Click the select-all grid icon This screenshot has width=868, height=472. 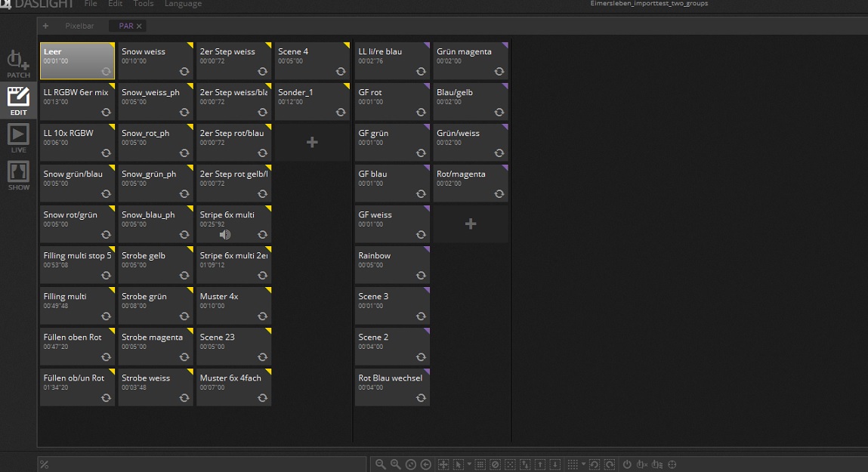point(480,464)
